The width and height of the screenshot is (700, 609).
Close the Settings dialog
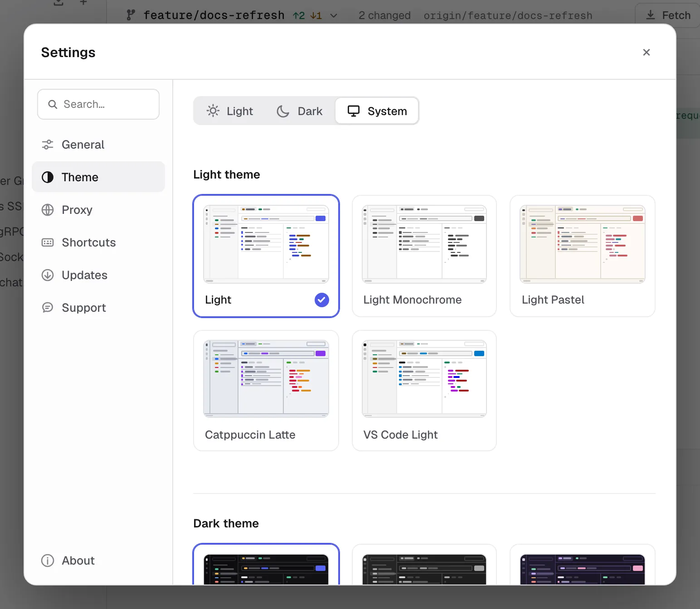point(647,53)
